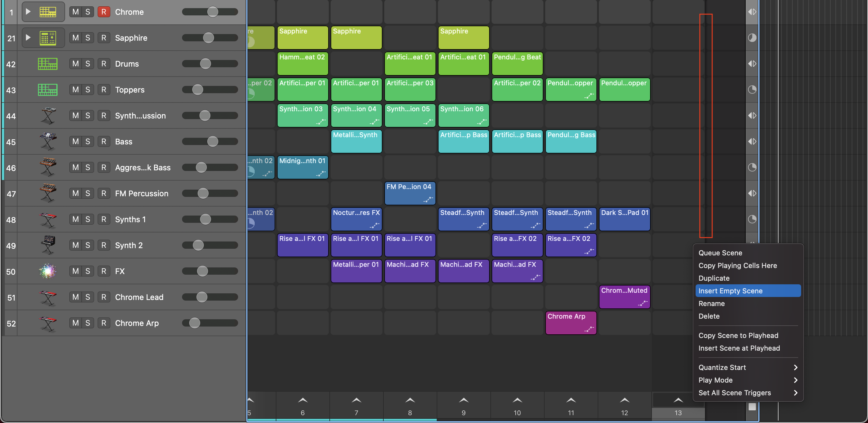Solo the Bass track
Image resolution: width=868 pixels, height=423 pixels.
(88, 141)
